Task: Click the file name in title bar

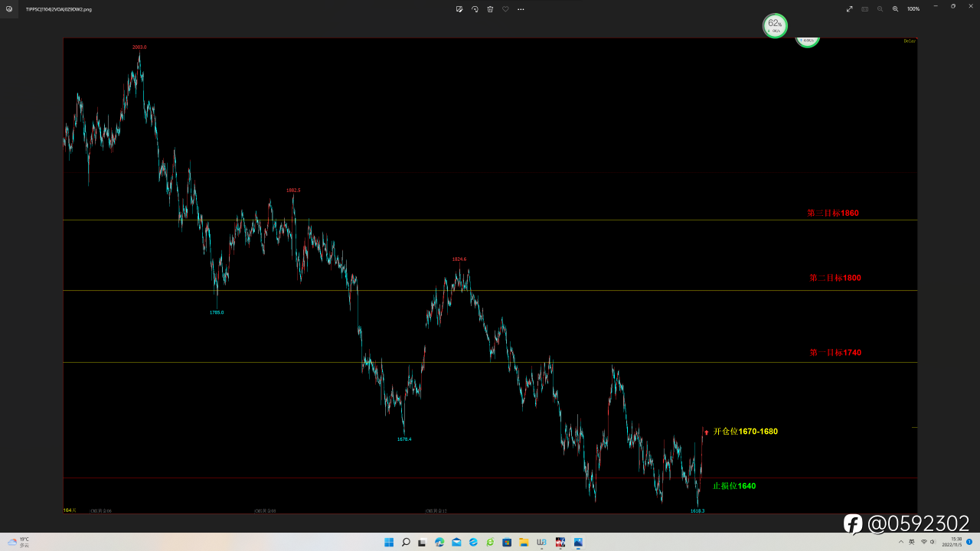Action: click(x=59, y=9)
